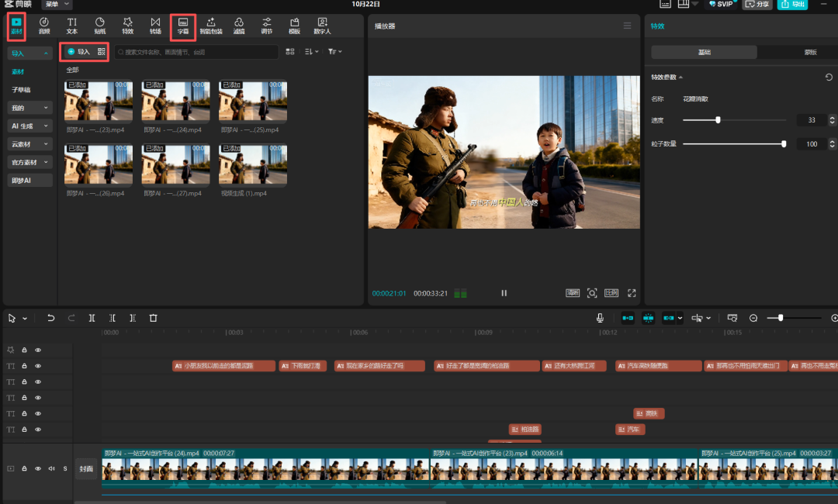Open the 转场 transitions panel

(x=155, y=26)
